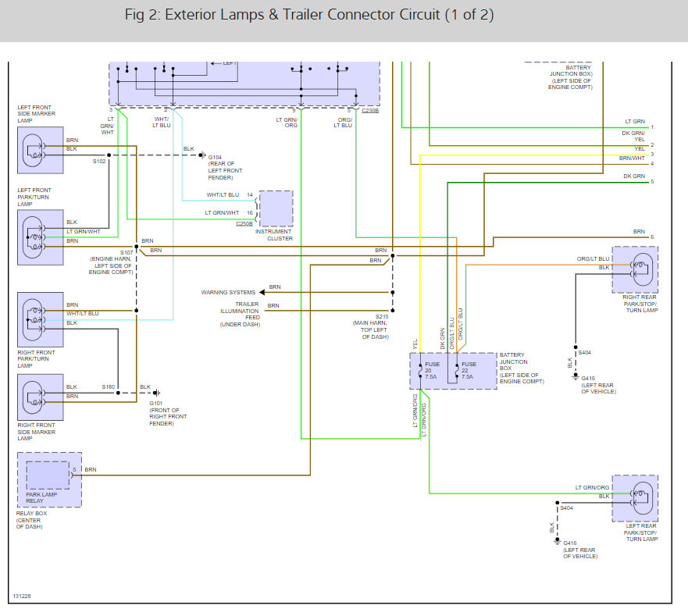Click the vertical 'YEL' wire label above Fuse 20
This screenshot has width=688, height=616.
[x=415, y=344]
